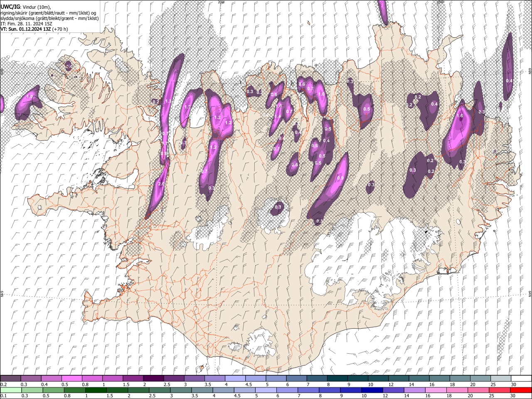Click the 'rigning/skúrir' legend description line

click(x=48, y=13)
